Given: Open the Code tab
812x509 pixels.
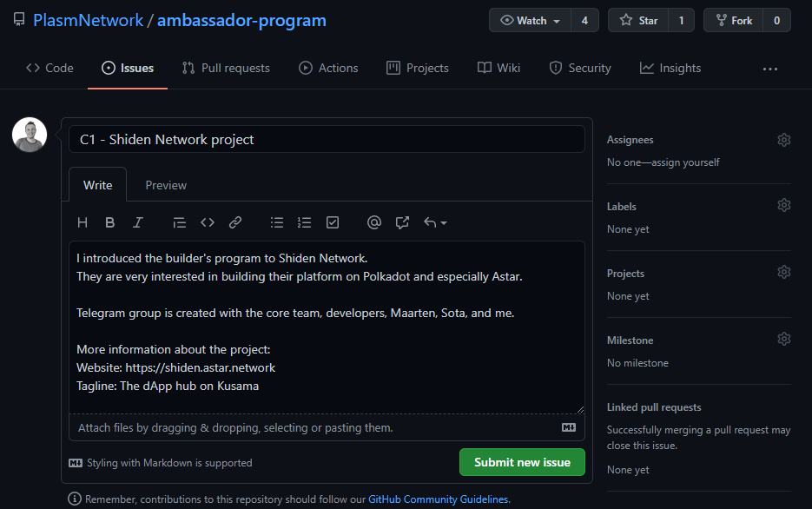Looking at the screenshot, I should click(50, 68).
